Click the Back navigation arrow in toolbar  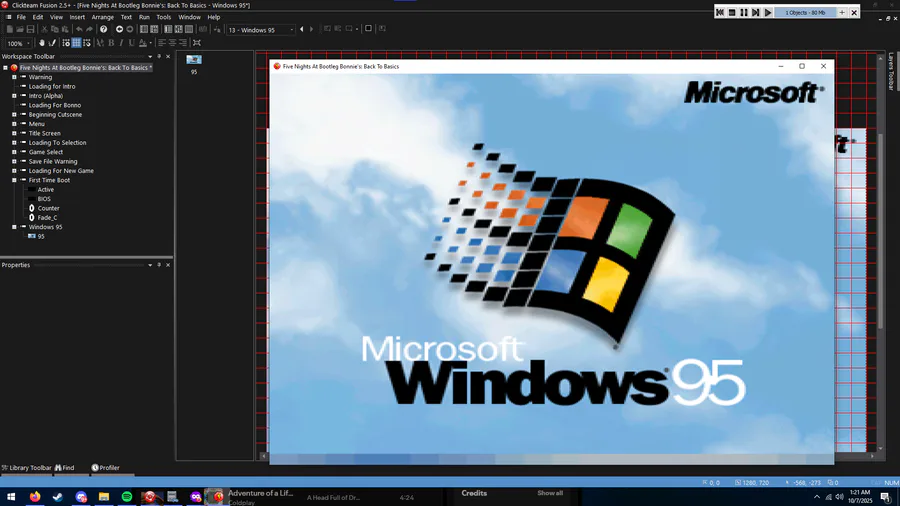point(119,29)
